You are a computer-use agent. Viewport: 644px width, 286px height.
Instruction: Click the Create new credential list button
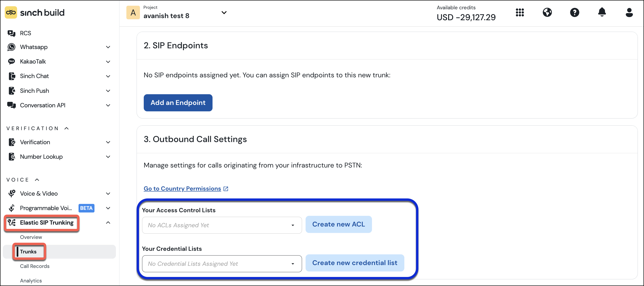[x=355, y=263]
